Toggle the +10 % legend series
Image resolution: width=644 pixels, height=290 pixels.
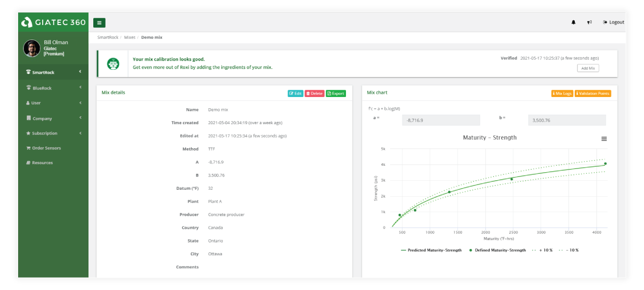coord(542,250)
